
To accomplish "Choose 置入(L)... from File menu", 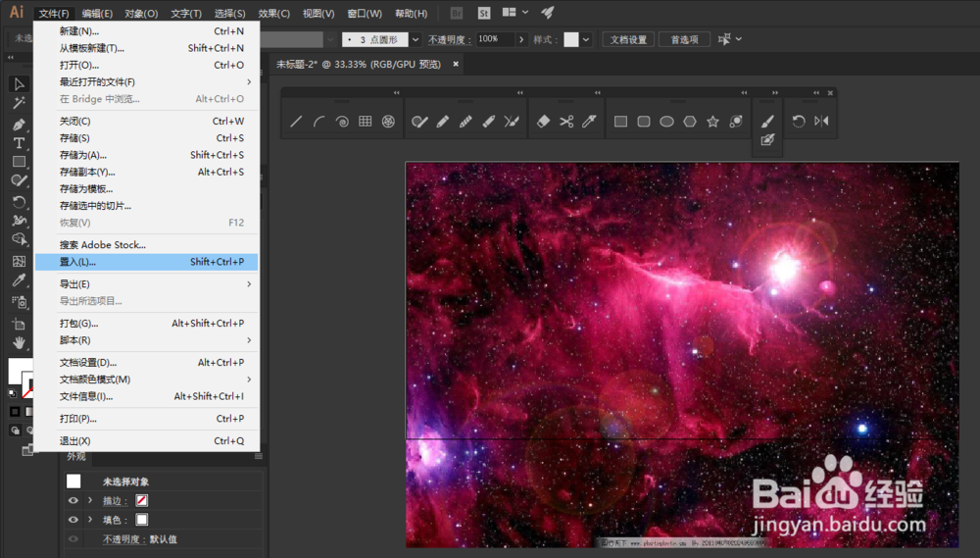I will click(147, 262).
